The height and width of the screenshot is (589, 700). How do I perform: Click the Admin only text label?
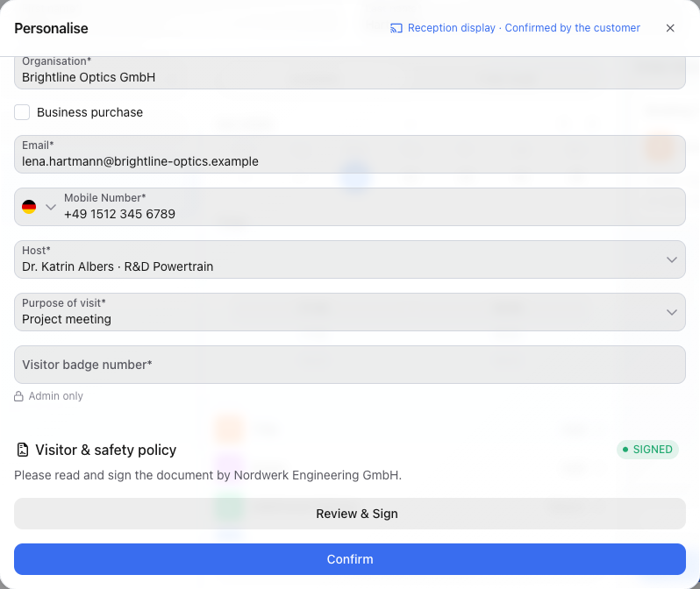coord(56,396)
